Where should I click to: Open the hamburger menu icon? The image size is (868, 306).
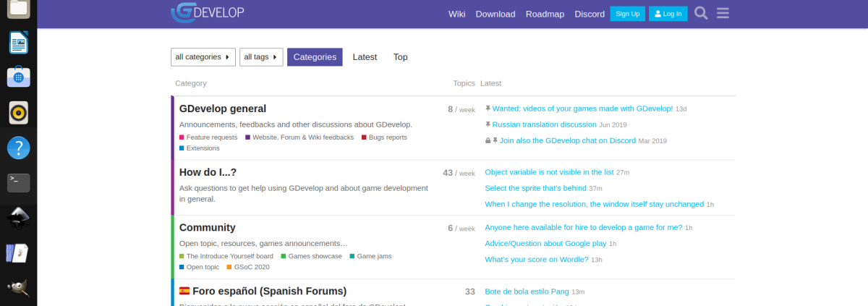click(x=723, y=13)
